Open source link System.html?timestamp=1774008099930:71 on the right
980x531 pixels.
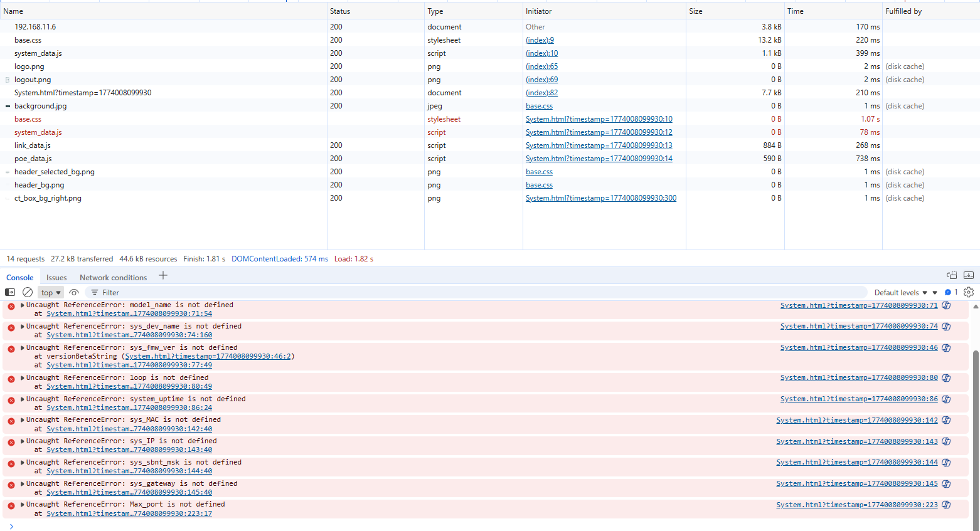coord(859,305)
